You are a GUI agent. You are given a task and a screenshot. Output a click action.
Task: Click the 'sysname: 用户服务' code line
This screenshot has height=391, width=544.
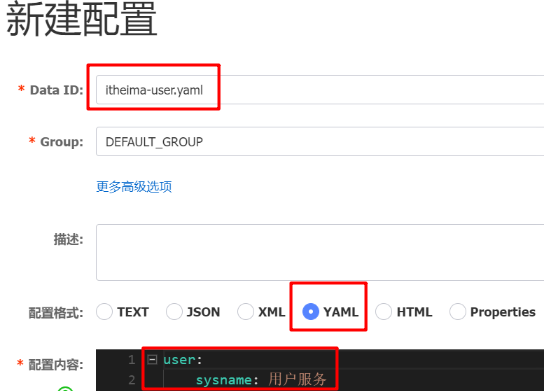(x=261, y=380)
